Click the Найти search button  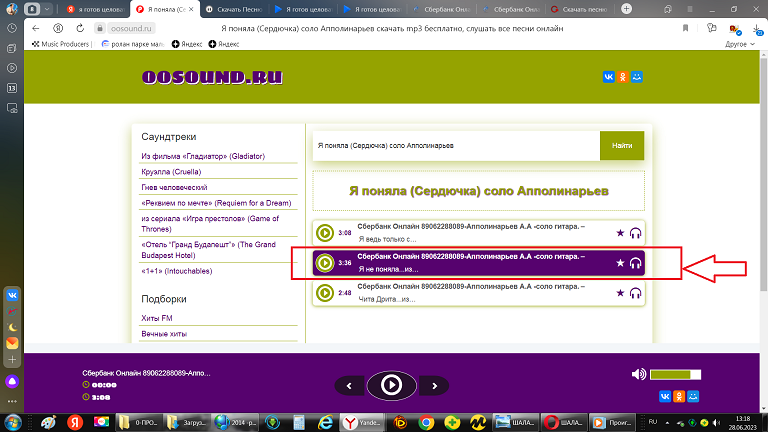point(622,145)
